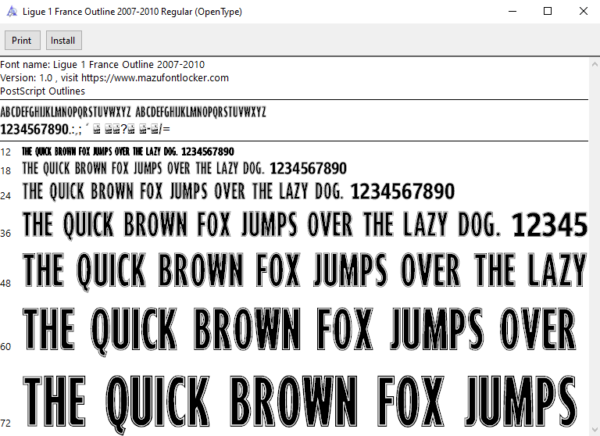Click the PostScript Outlines text
This screenshot has height=436, width=600.
click(42, 91)
